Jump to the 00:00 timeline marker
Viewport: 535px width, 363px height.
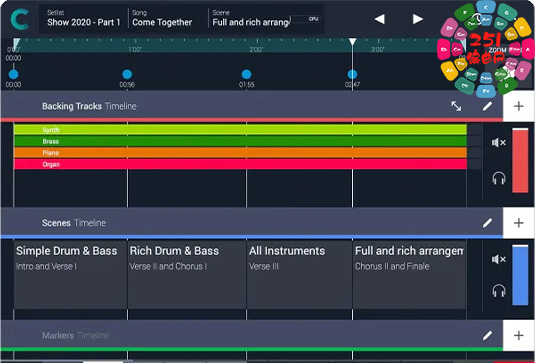click(x=13, y=74)
